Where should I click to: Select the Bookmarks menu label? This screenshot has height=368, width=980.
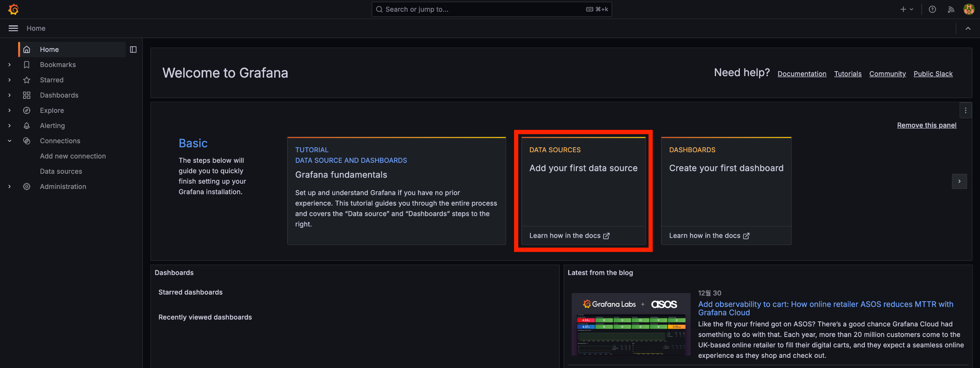click(x=58, y=65)
